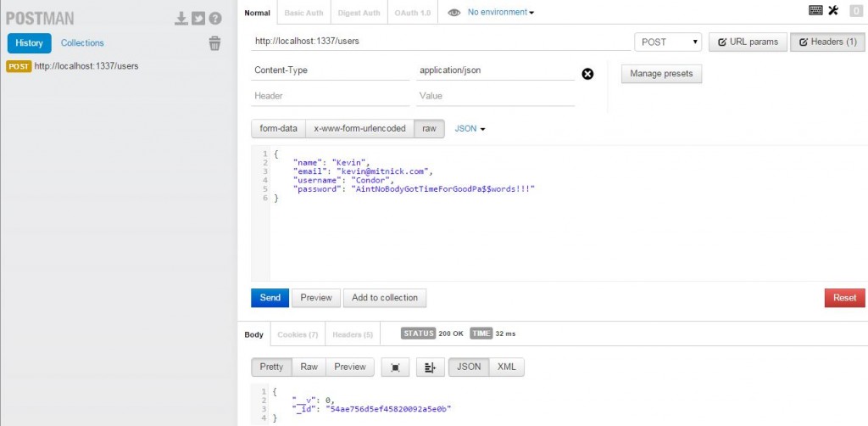
Task: Switch to the Collections tab
Action: (x=82, y=42)
